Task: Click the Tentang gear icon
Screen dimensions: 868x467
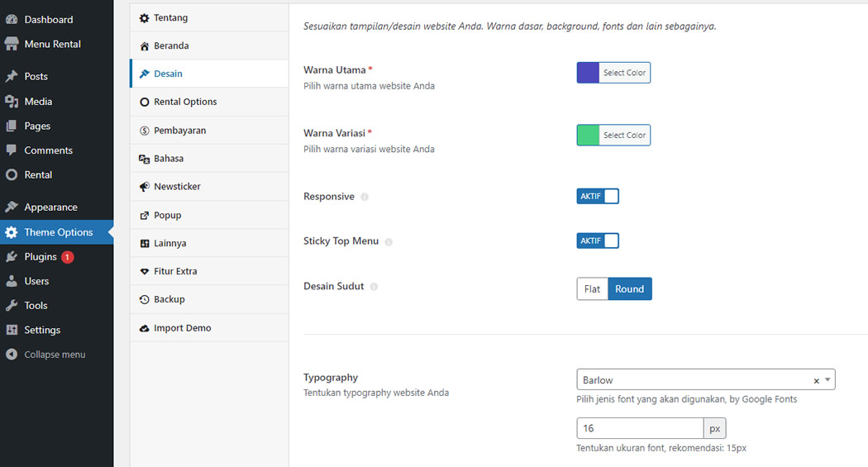Action: pyautogui.click(x=145, y=18)
